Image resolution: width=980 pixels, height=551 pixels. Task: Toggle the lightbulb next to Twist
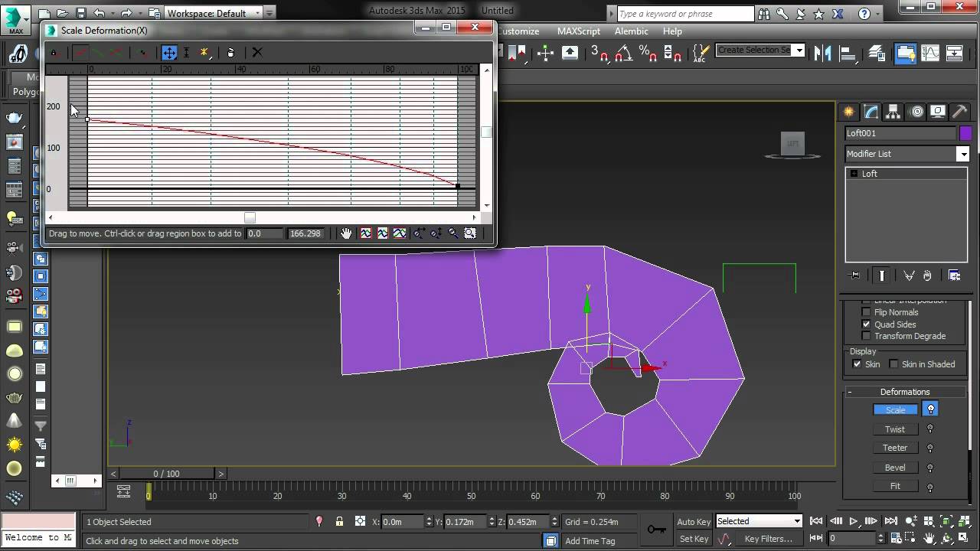click(930, 429)
